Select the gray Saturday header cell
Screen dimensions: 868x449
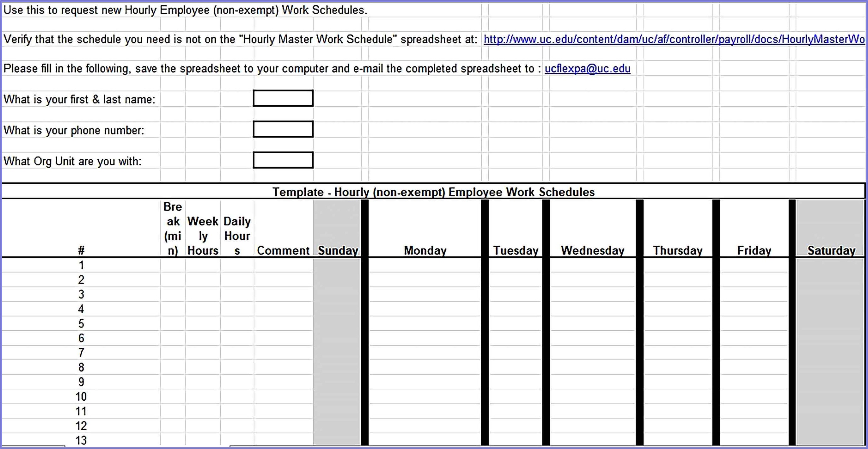point(831,251)
